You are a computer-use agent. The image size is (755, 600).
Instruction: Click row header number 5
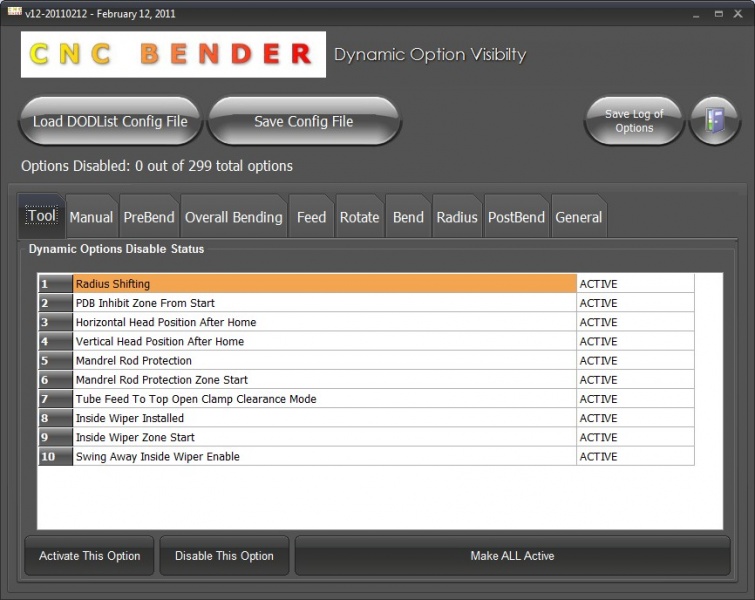55,361
